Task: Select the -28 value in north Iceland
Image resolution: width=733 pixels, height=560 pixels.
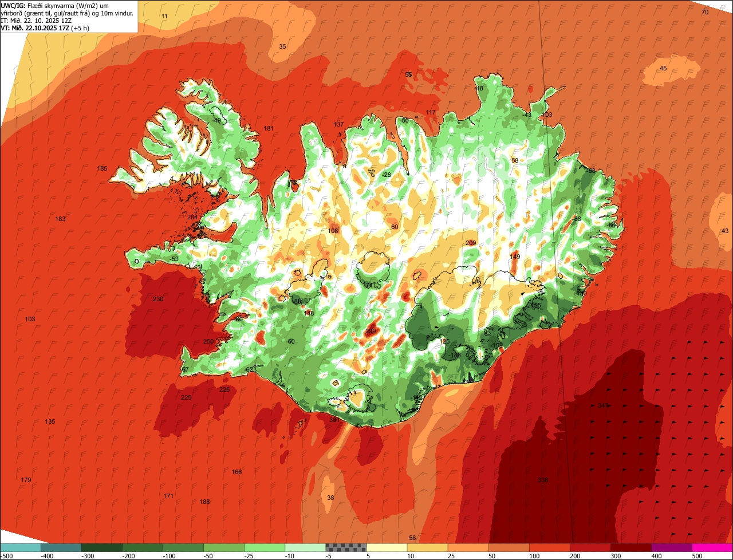Action: [x=387, y=175]
